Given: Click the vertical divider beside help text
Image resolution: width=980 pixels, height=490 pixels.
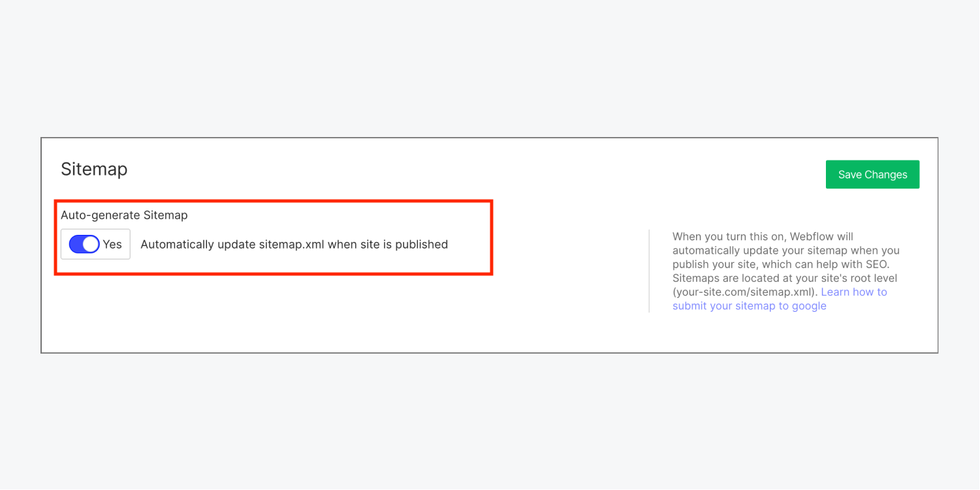Looking at the screenshot, I should click(650, 271).
